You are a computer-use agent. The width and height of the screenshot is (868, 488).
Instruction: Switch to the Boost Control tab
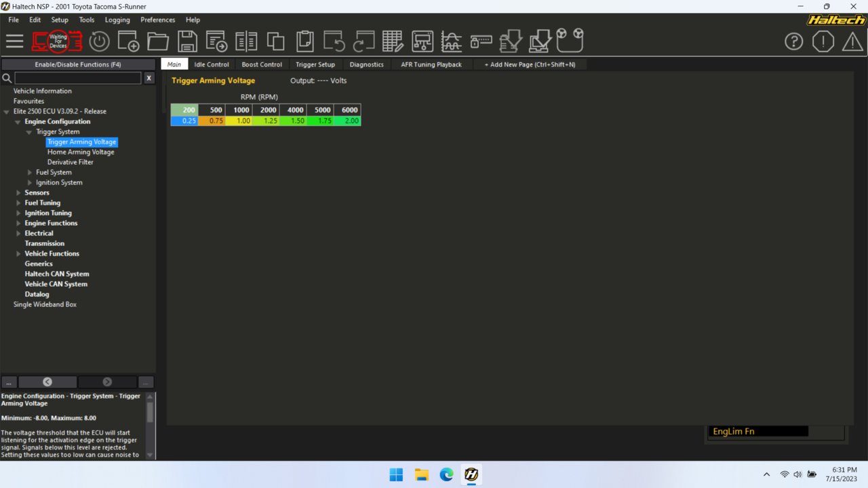(262, 64)
